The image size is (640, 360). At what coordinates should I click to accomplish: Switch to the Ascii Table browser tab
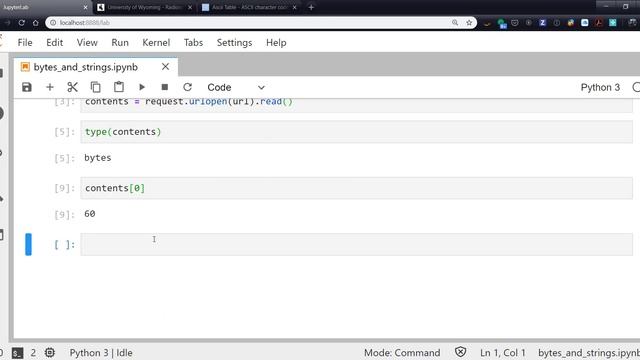coord(249,7)
